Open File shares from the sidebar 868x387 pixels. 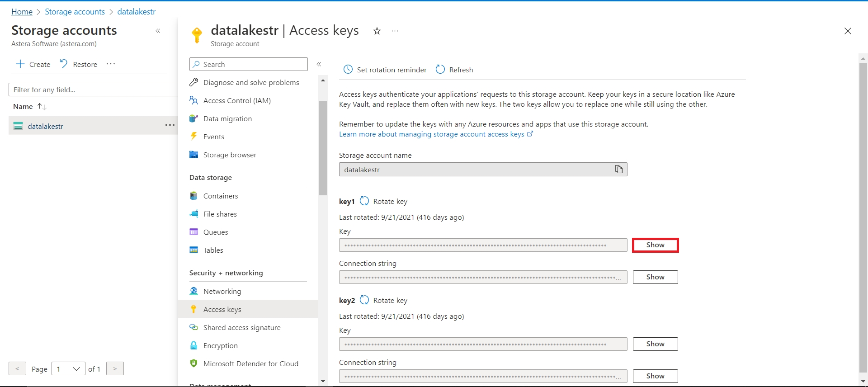pyautogui.click(x=220, y=214)
